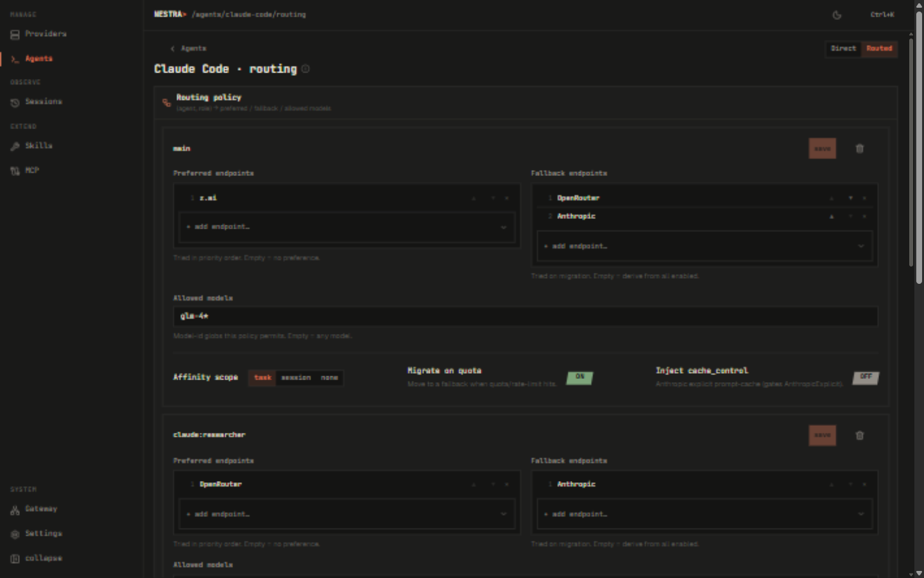Collapse the sidebar using the collapse icon

pyautogui.click(x=15, y=559)
